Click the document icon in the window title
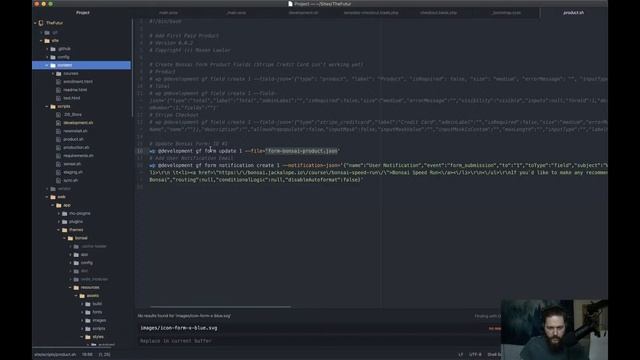Screen dimensions: 640x360 point(290,4)
